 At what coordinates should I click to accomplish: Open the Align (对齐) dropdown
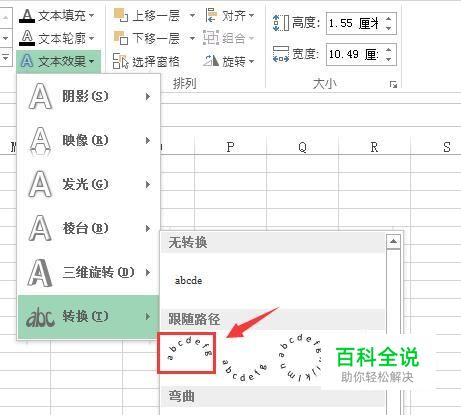[x=230, y=16]
